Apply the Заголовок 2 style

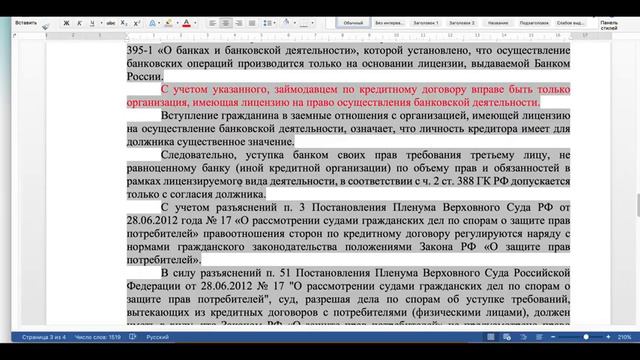click(462, 23)
